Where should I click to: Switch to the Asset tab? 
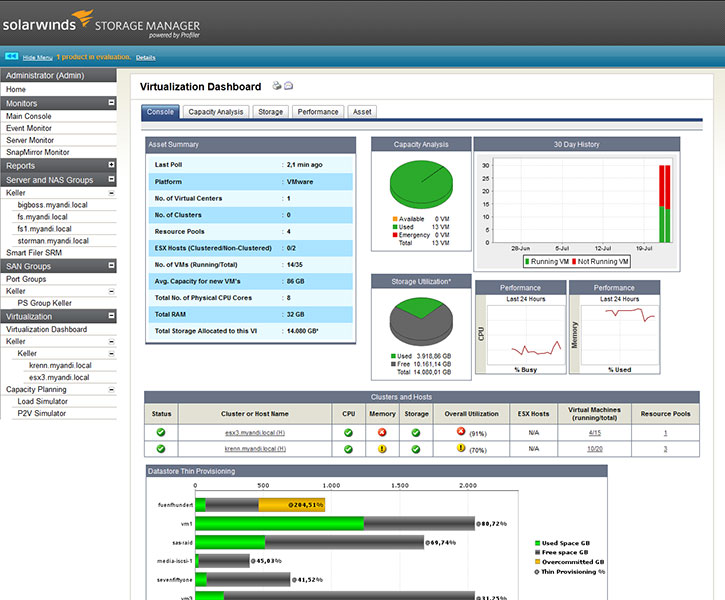[x=362, y=112]
